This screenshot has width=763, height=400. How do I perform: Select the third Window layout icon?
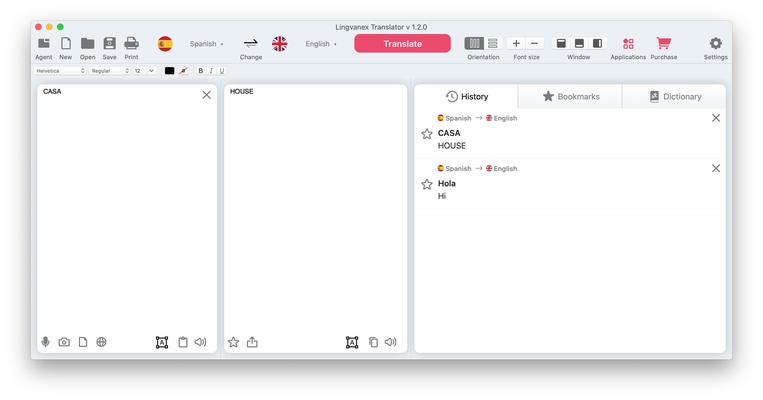point(598,43)
